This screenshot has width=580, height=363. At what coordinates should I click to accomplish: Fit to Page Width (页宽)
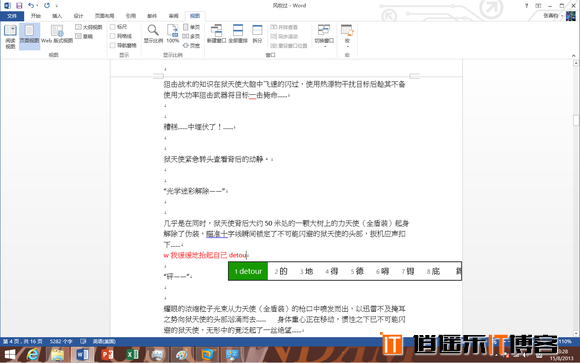click(191, 45)
